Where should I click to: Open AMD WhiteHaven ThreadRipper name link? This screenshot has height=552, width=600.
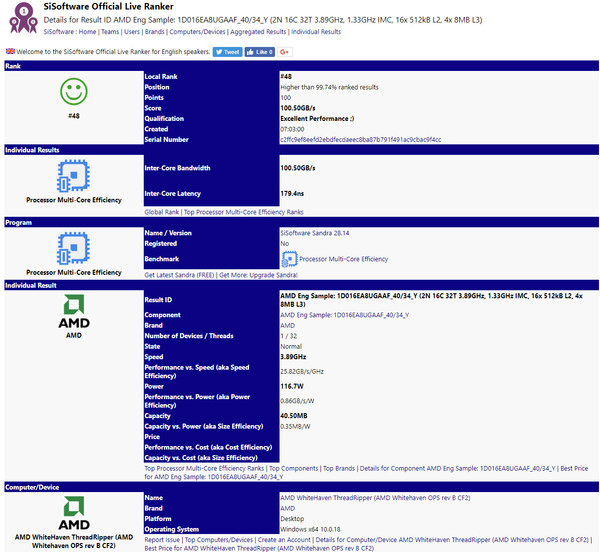tap(375, 498)
